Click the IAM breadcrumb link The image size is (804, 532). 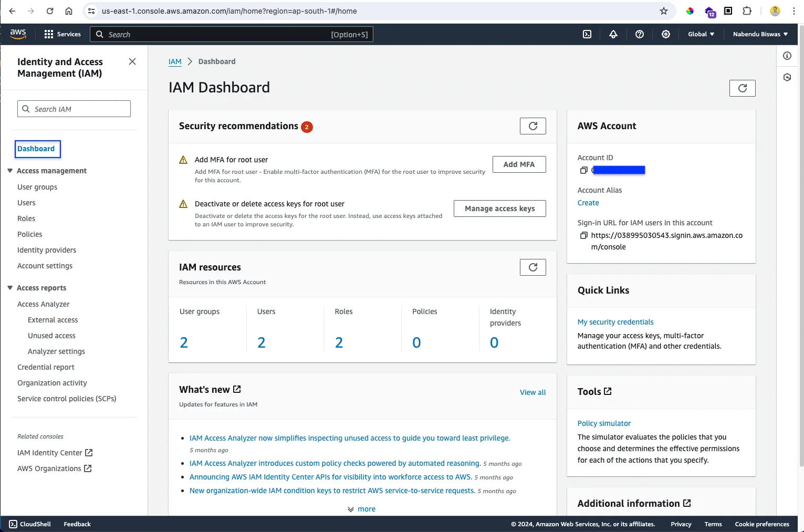click(175, 61)
